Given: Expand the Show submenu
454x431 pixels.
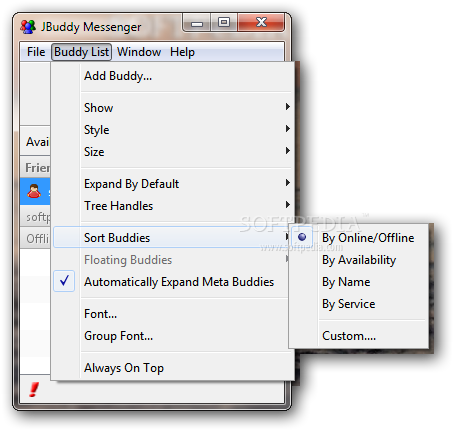Looking at the screenshot, I should pos(173,108).
